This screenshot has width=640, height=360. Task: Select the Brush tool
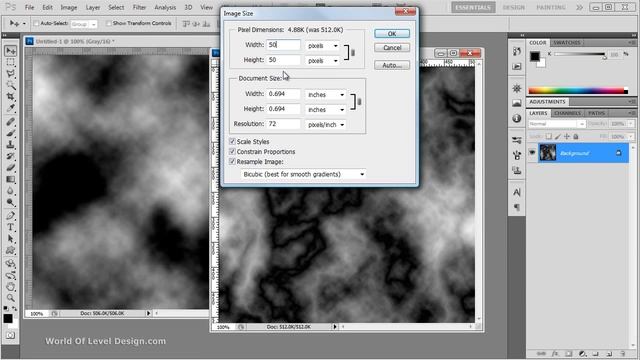coord(11,133)
